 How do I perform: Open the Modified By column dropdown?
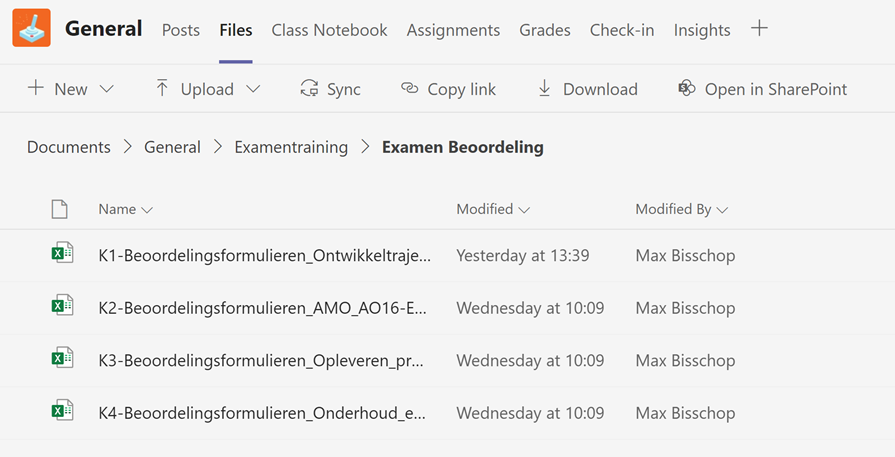(722, 210)
